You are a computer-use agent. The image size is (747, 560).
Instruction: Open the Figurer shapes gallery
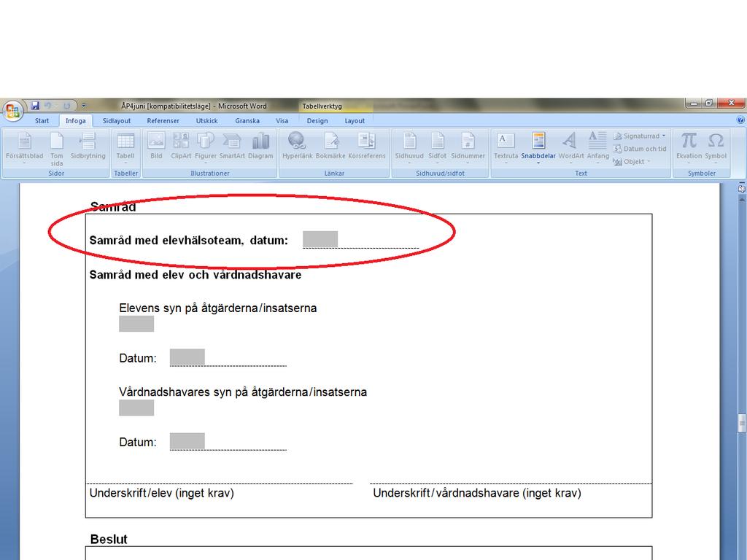[x=205, y=147]
